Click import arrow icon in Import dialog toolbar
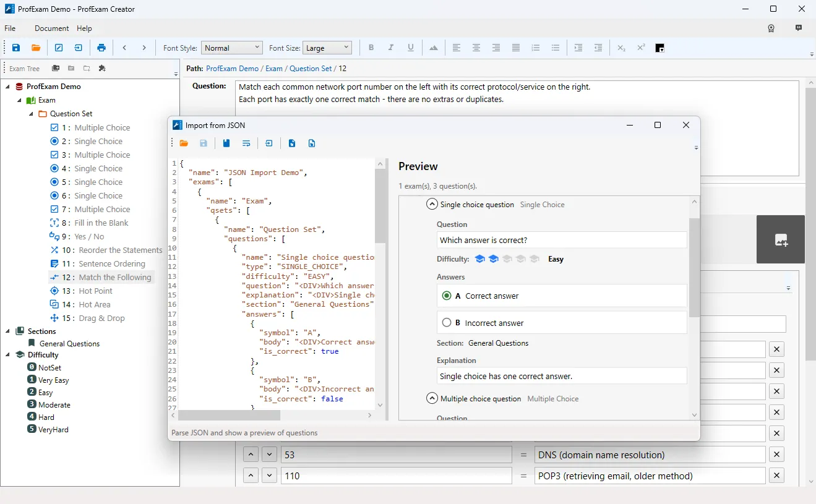The width and height of the screenshot is (816, 504). click(269, 143)
